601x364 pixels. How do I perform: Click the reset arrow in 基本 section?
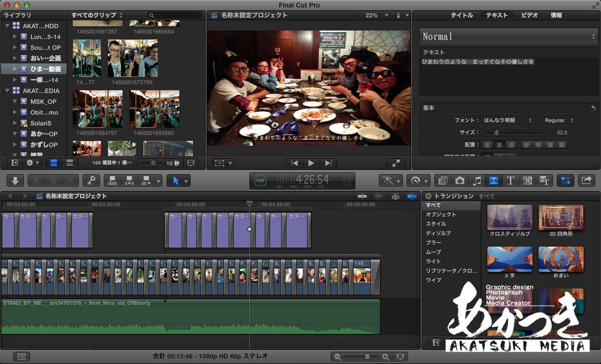point(593,108)
